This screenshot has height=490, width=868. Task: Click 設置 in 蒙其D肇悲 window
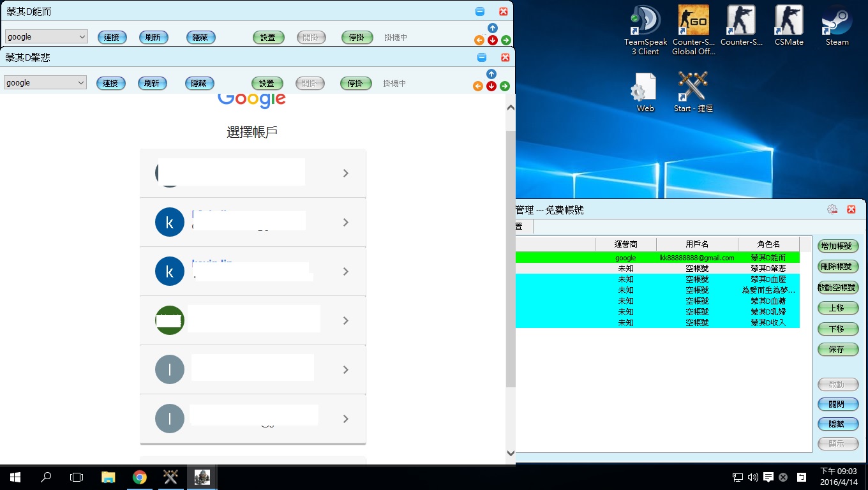[x=267, y=84]
